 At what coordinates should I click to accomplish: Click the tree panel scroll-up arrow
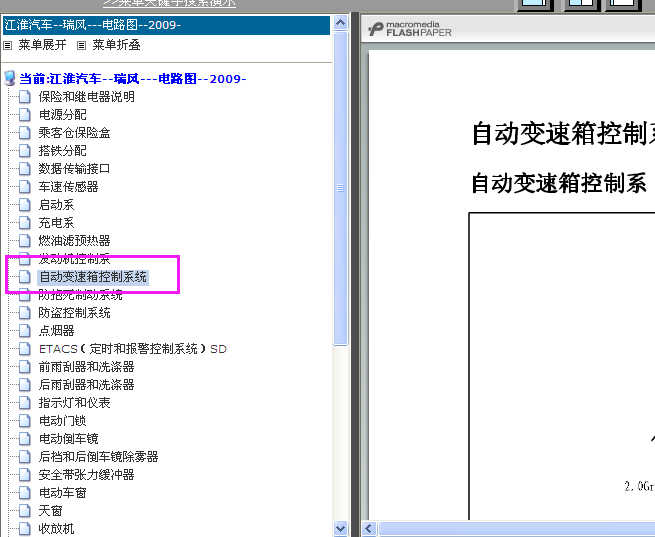(x=340, y=22)
